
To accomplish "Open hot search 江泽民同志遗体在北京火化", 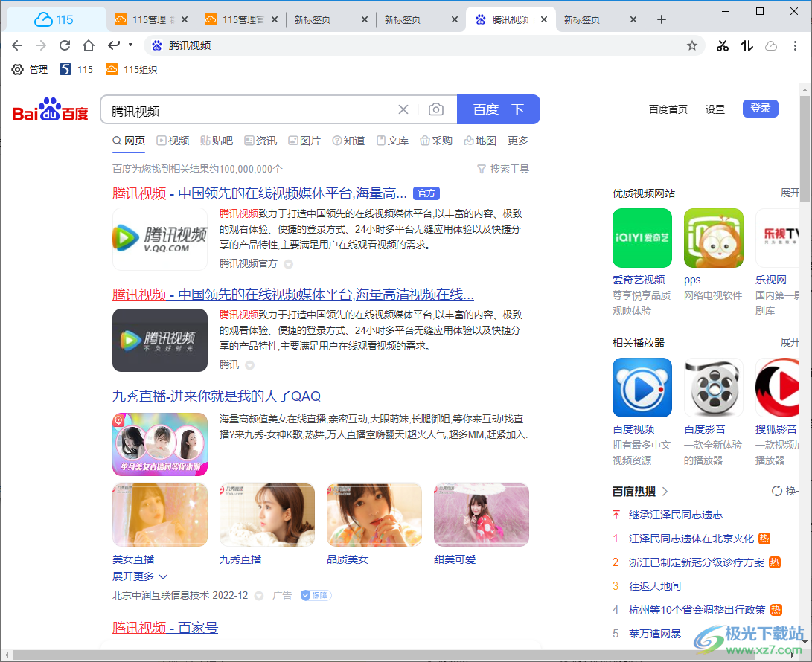I will click(x=691, y=539).
